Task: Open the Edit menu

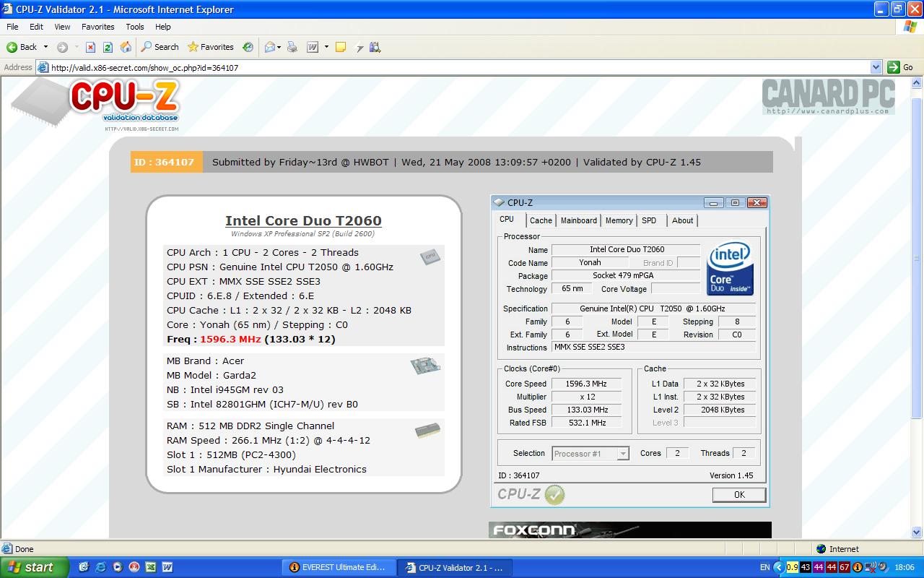Action: point(36,27)
